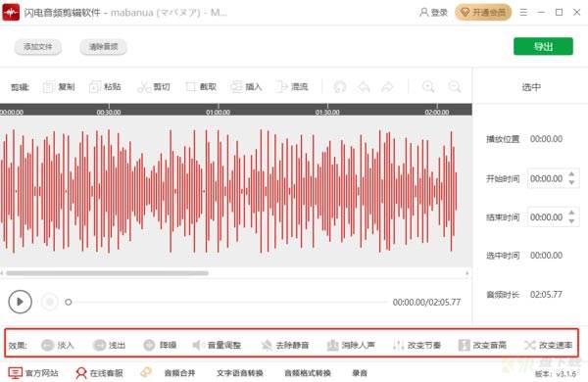Screen dimensions: 588x382
Task: Increase the start time (开始时间) stepper
Action: [571, 174]
